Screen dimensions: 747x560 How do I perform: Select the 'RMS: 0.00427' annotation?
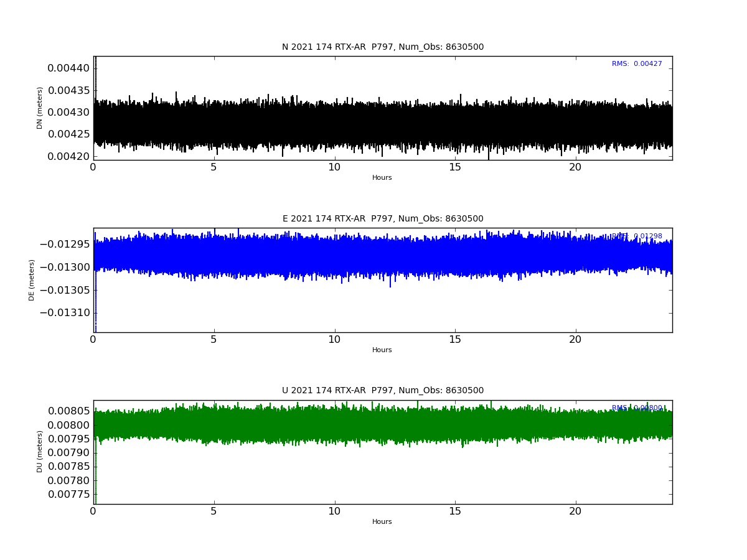pos(637,64)
